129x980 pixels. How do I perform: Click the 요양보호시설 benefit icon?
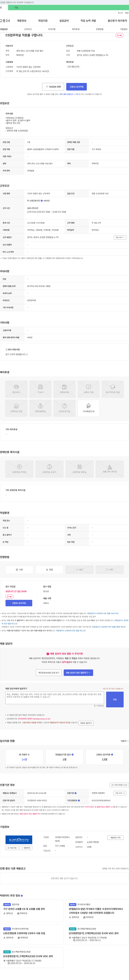coord(64,408)
